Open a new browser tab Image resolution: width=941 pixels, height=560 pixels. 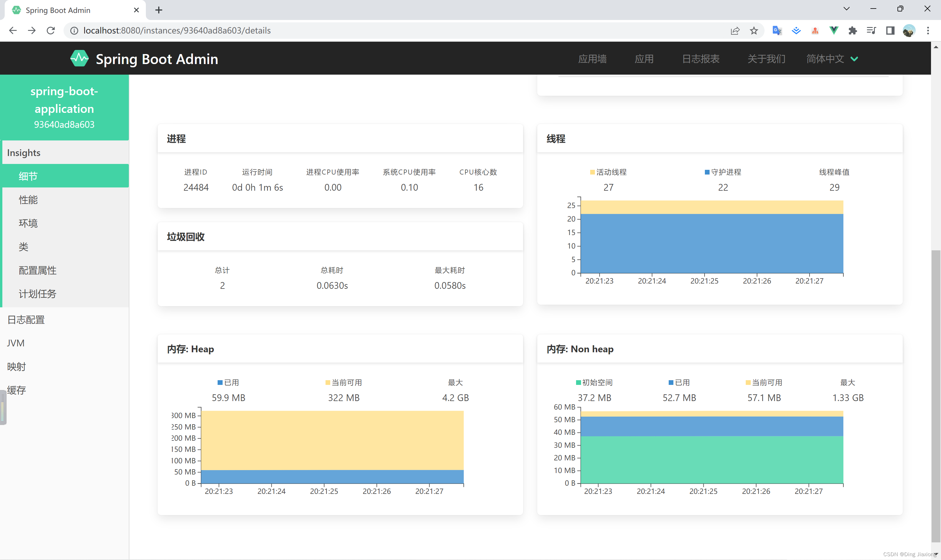pos(158,10)
